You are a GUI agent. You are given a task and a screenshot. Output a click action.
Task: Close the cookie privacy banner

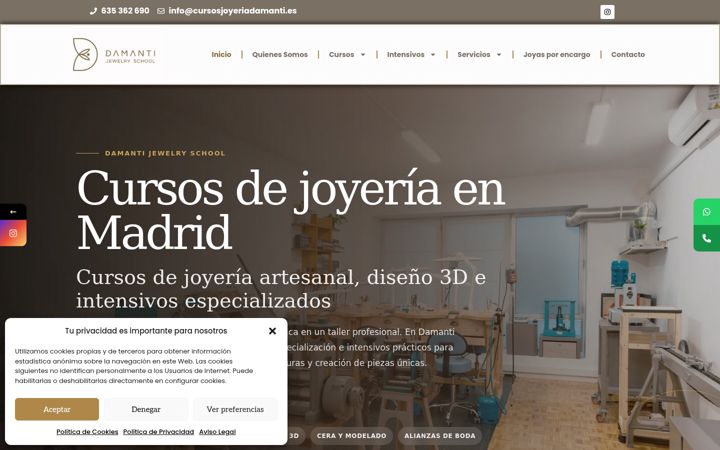(272, 331)
